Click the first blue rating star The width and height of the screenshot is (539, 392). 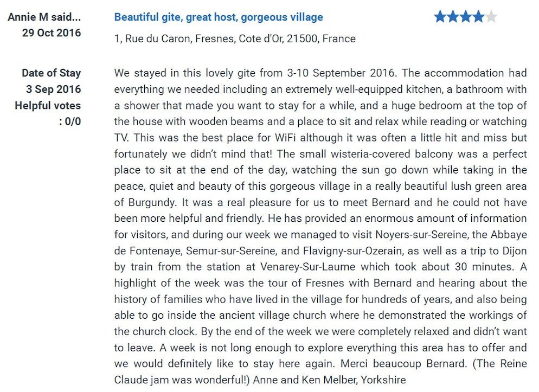440,16
